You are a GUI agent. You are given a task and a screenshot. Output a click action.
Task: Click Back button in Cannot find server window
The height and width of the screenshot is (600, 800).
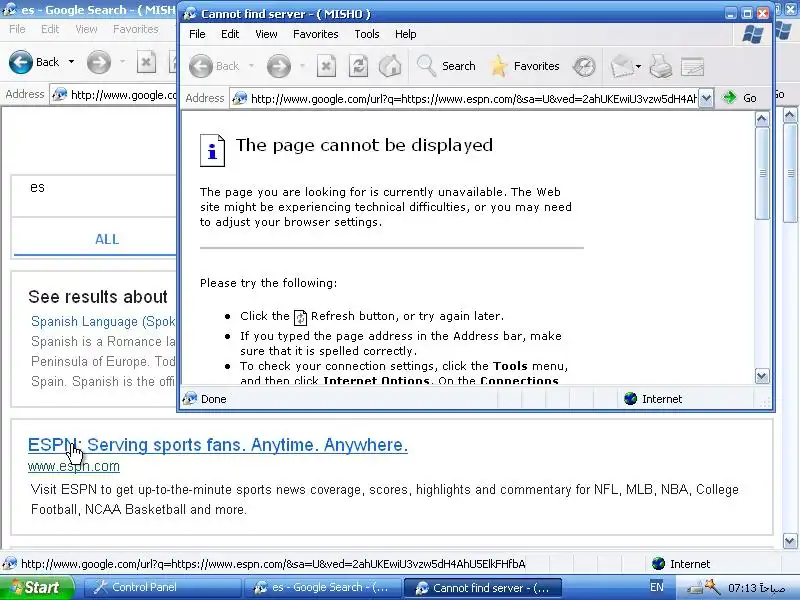coord(213,66)
